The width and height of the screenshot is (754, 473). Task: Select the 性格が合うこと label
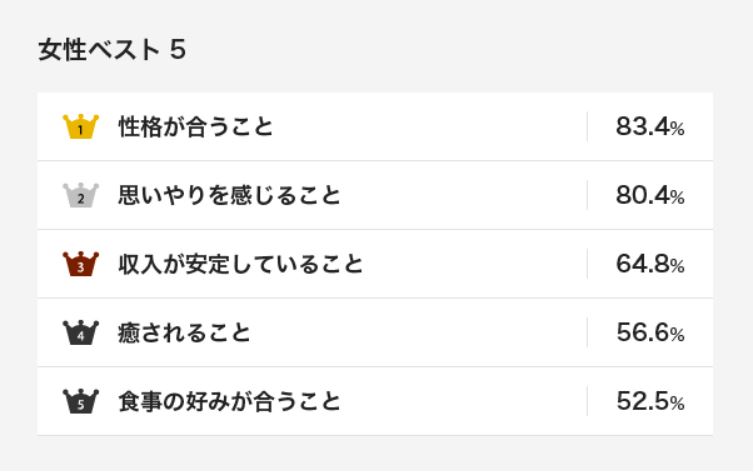(x=195, y=127)
